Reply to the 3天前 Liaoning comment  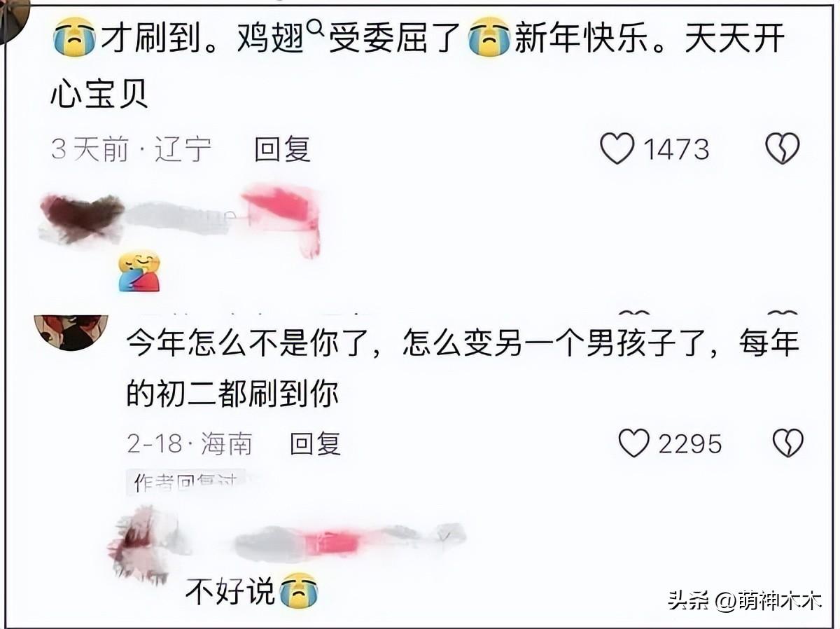coord(282,149)
